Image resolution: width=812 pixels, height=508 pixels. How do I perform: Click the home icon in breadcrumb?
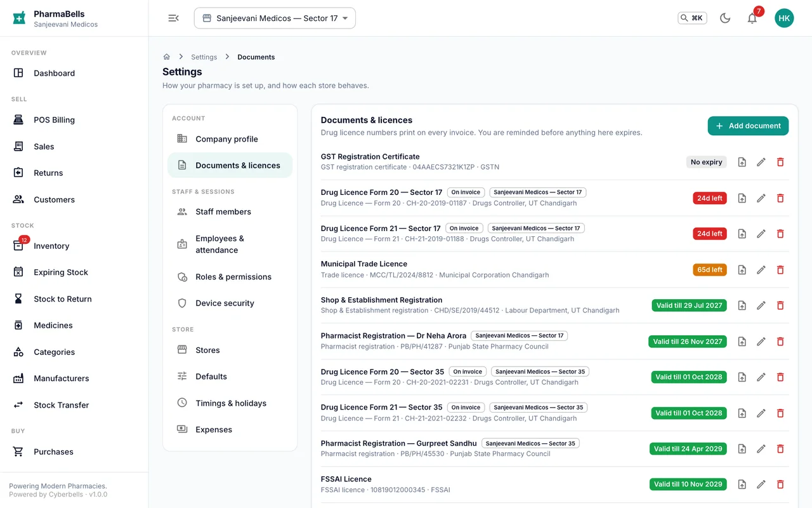pos(167,57)
